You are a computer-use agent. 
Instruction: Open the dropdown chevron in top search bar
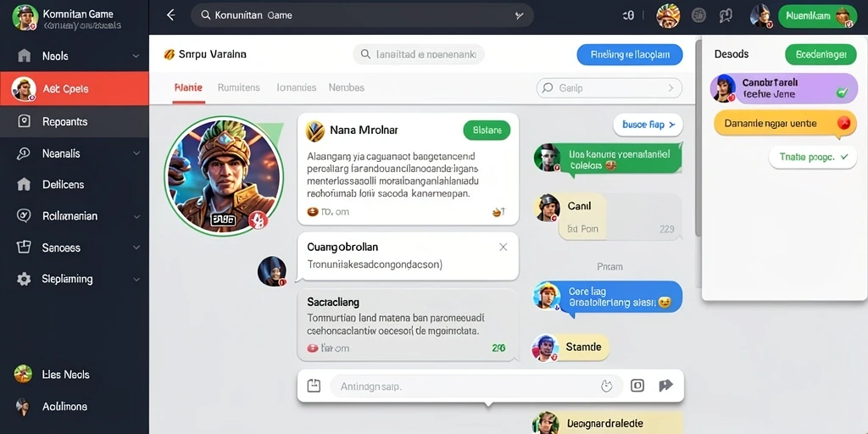tap(519, 16)
